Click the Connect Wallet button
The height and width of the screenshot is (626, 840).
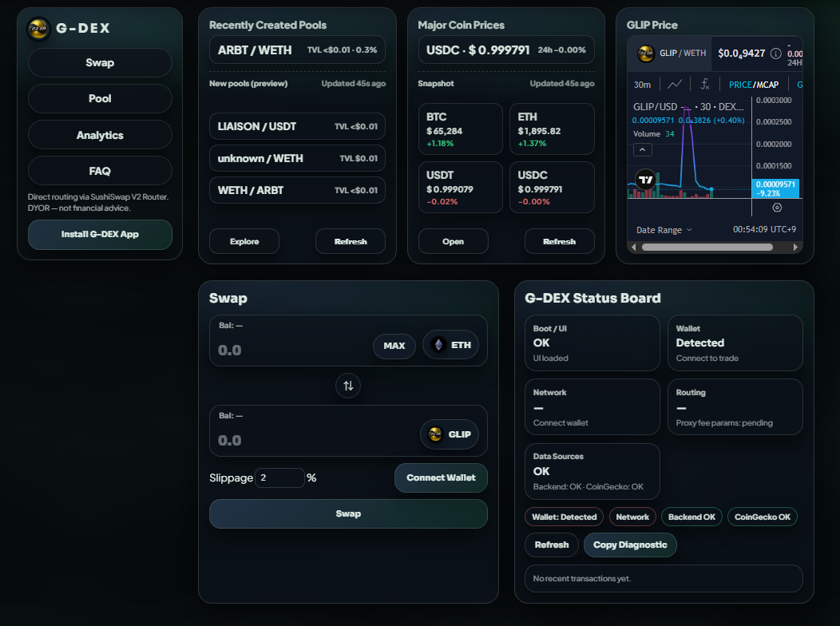click(441, 477)
